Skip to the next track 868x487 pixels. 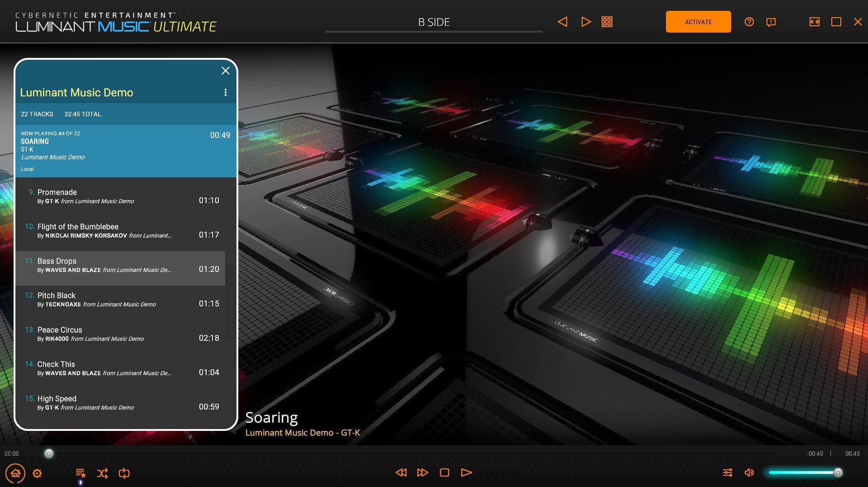tap(423, 473)
